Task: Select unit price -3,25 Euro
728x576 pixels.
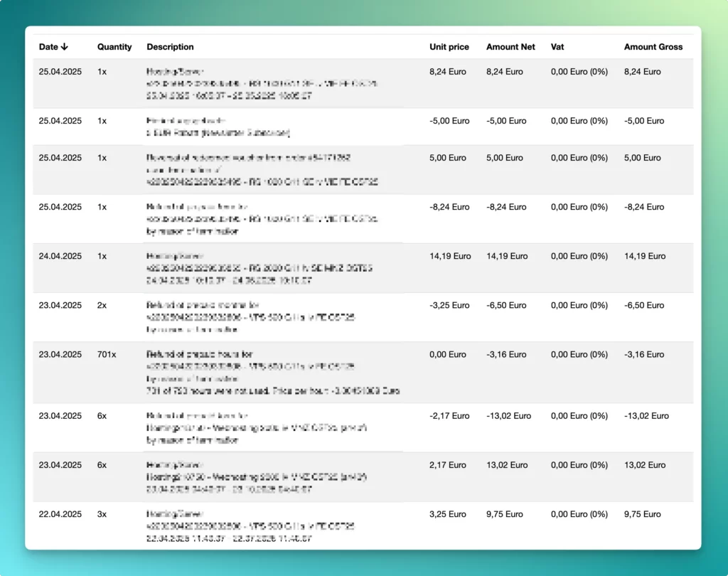Action: (x=449, y=305)
